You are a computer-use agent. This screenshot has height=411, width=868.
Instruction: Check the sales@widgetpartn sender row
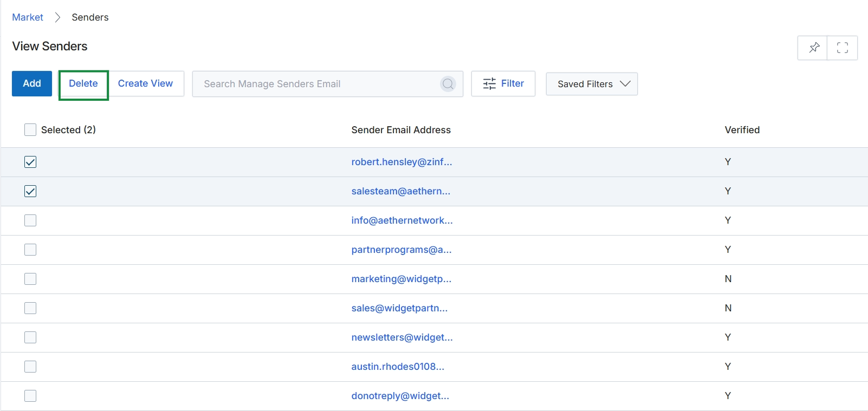tap(30, 308)
